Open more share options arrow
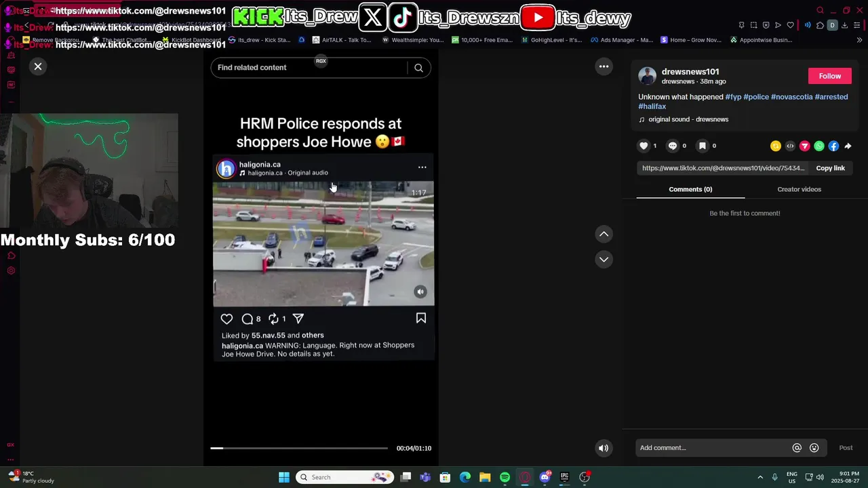The width and height of the screenshot is (868, 488). pos(848,146)
